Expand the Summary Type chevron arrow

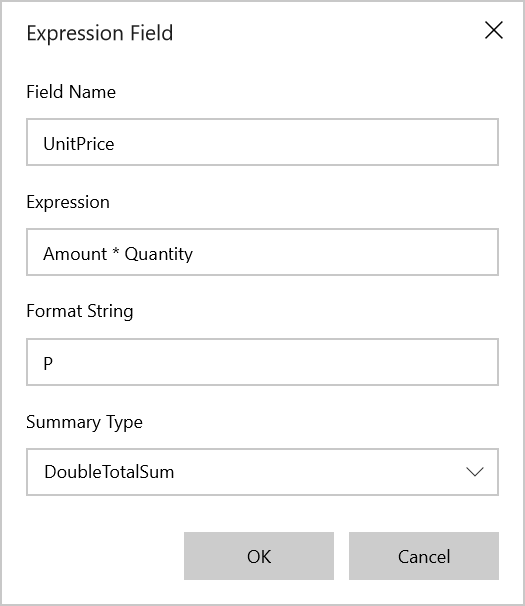[x=475, y=472]
